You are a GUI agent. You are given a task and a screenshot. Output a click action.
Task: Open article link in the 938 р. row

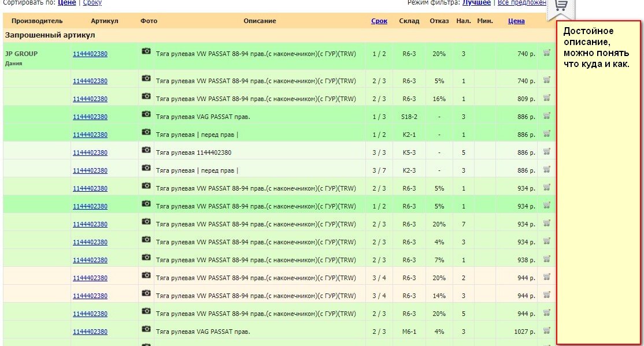tap(90, 260)
